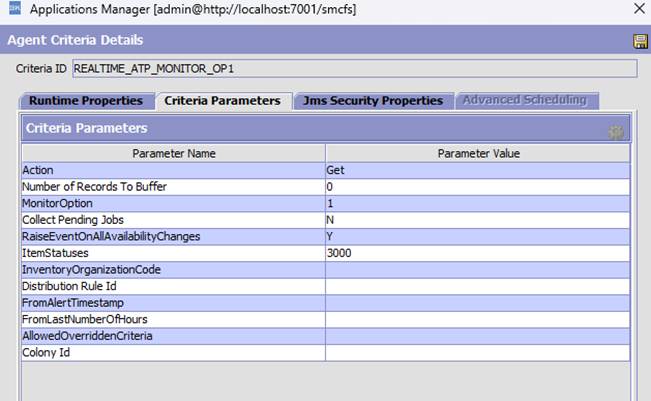Select the Criteria Parameters tab
Viewport: 651px width, 401px height.
point(222,101)
